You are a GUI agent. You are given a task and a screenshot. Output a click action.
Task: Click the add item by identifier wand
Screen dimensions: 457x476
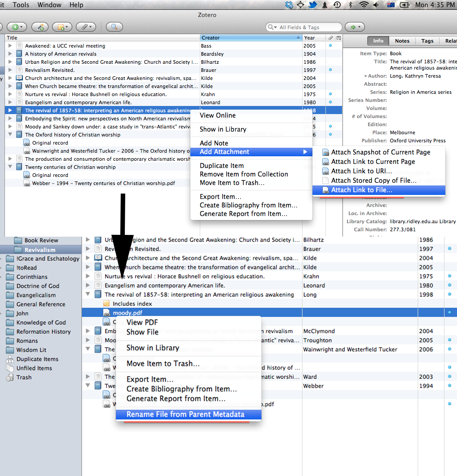pyautogui.click(x=40, y=27)
